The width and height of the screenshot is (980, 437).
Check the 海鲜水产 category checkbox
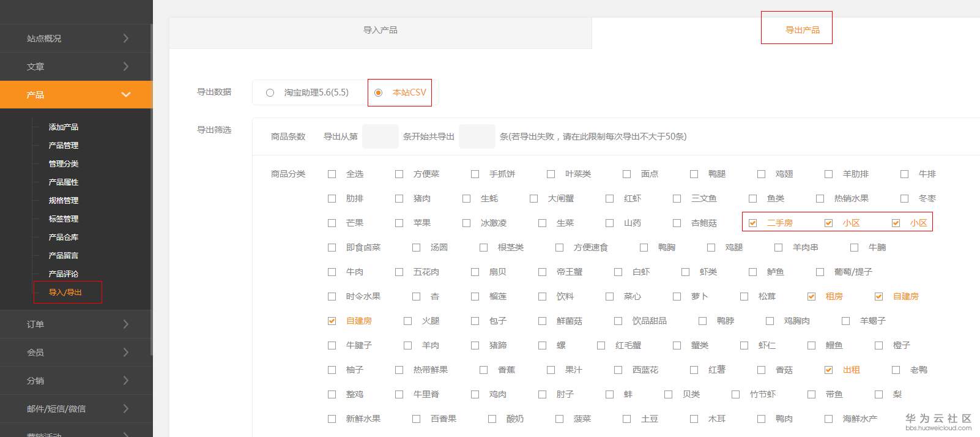(828, 419)
